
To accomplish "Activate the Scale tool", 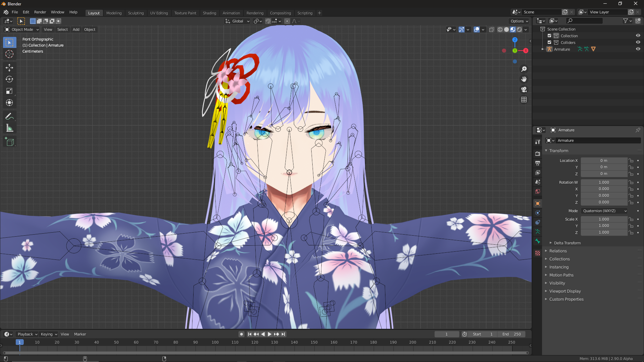I will tap(9, 91).
